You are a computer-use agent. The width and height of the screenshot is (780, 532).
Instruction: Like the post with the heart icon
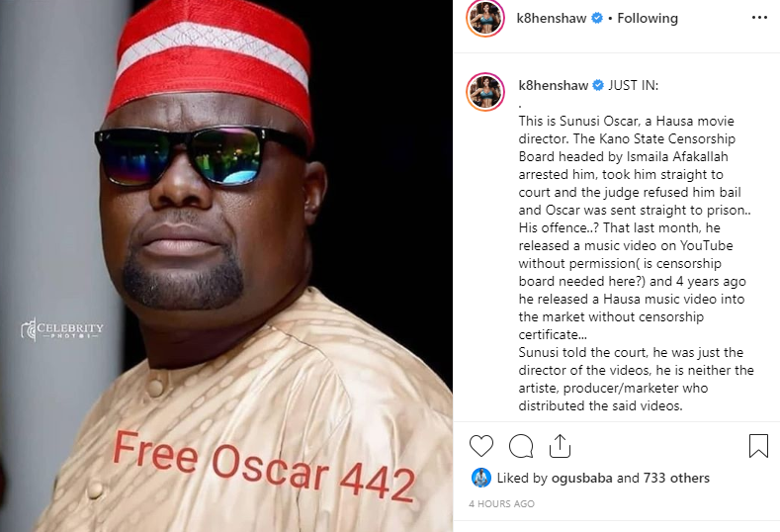481,445
